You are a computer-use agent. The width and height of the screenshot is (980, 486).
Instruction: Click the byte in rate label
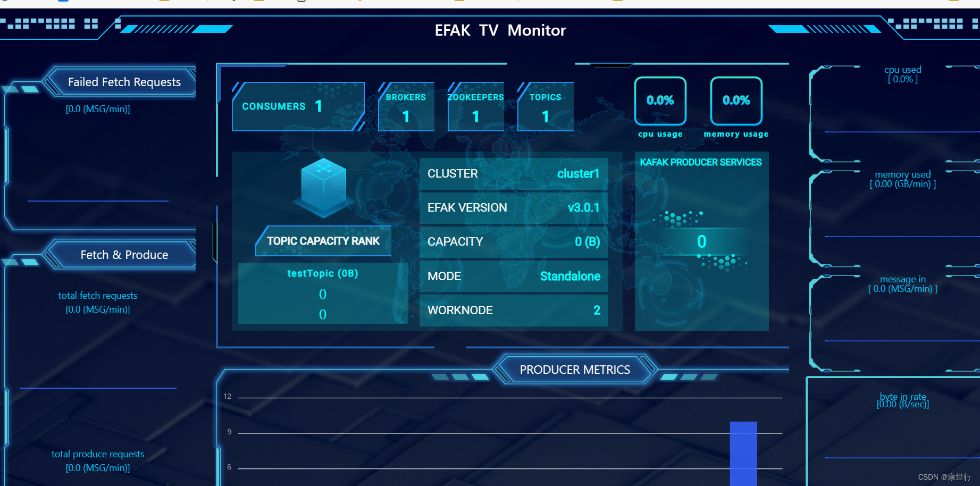point(903,396)
